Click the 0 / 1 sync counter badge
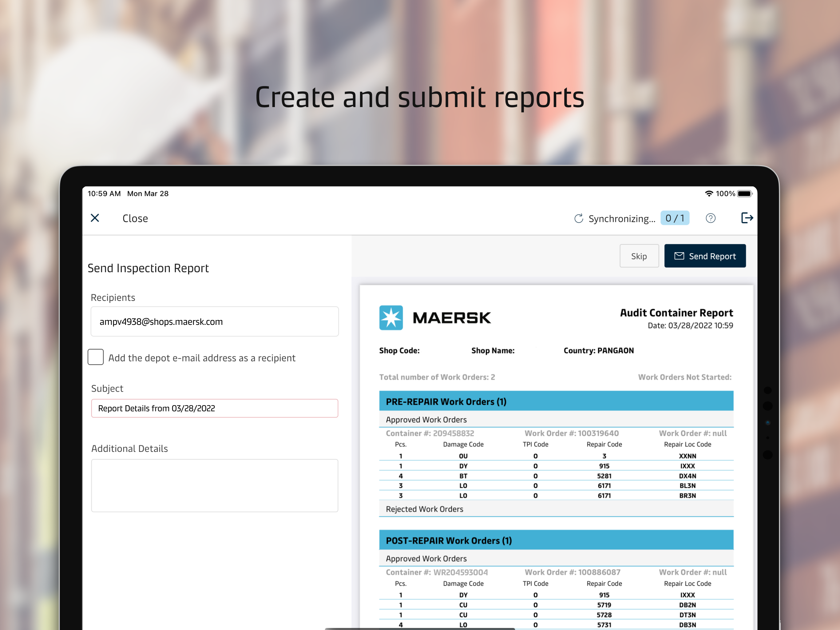Viewport: 840px width, 630px height. click(675, 218)
